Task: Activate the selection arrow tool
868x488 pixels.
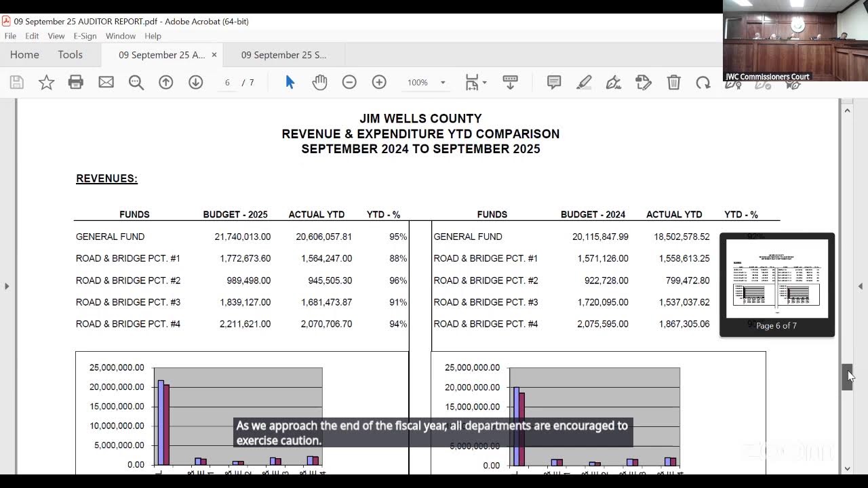Action: [290, 83]
